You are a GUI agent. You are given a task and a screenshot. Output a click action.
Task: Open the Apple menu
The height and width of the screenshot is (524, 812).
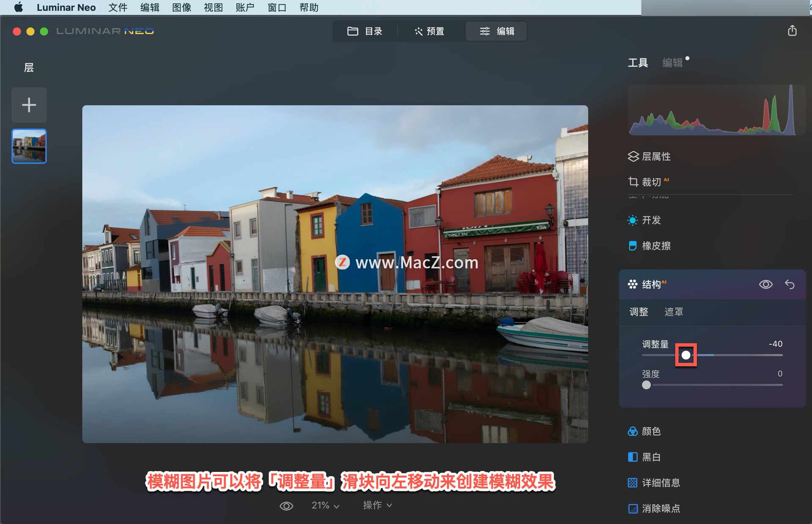18,7
